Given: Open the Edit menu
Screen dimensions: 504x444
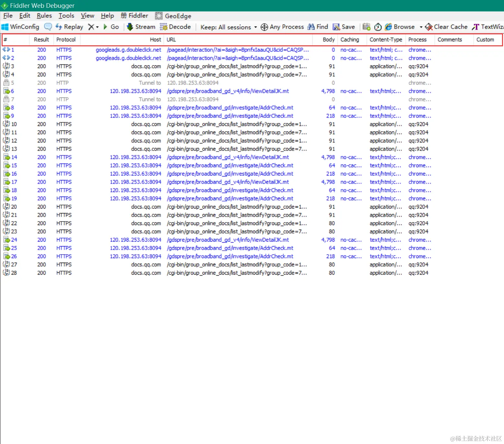Looking at the screenshot, I should (x=25, y=16).
